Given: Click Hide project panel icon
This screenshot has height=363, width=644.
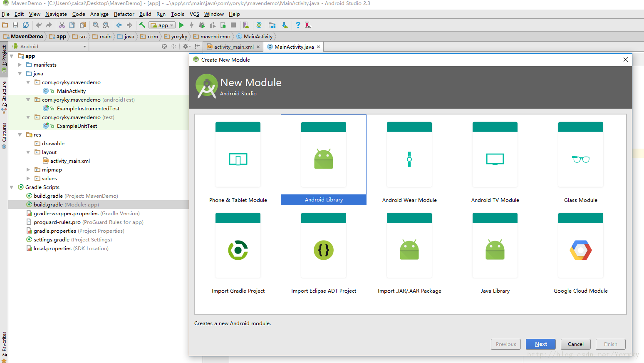Looking at the screenshot, I should pos(197,46).
